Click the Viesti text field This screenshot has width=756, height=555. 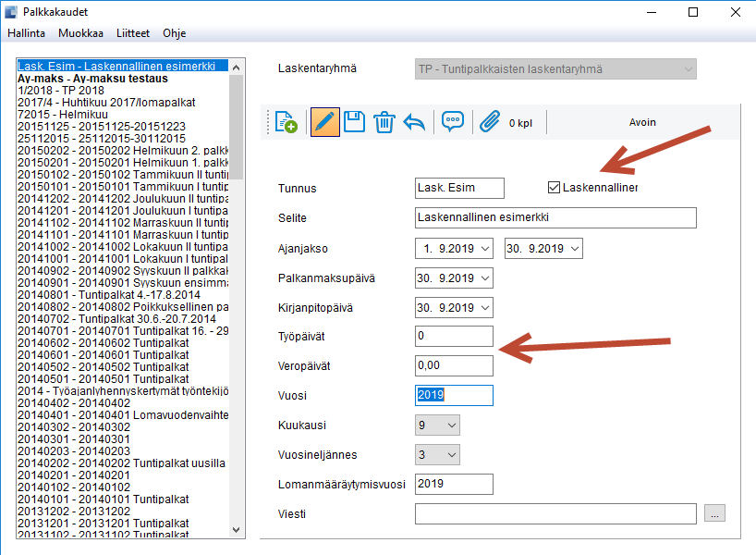(555, 513)
